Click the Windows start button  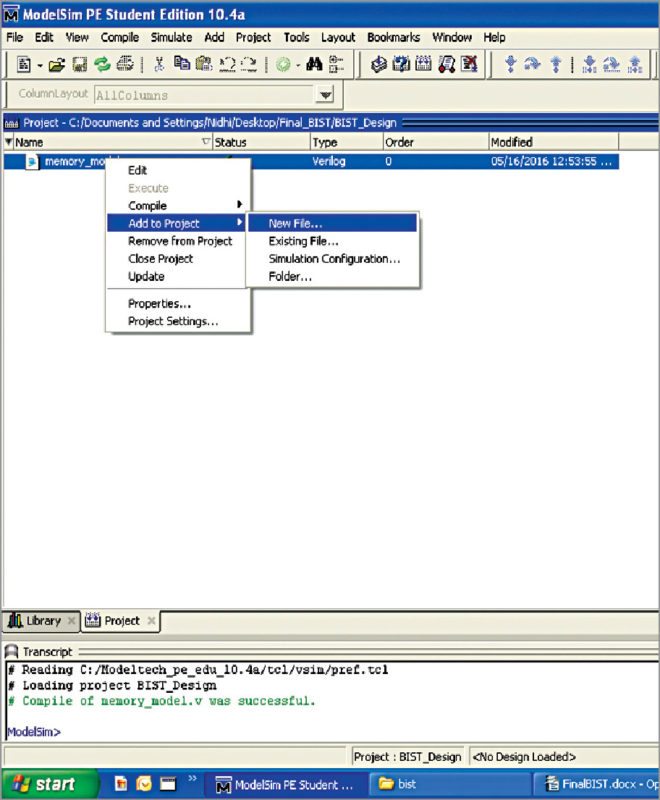point(50,784)
